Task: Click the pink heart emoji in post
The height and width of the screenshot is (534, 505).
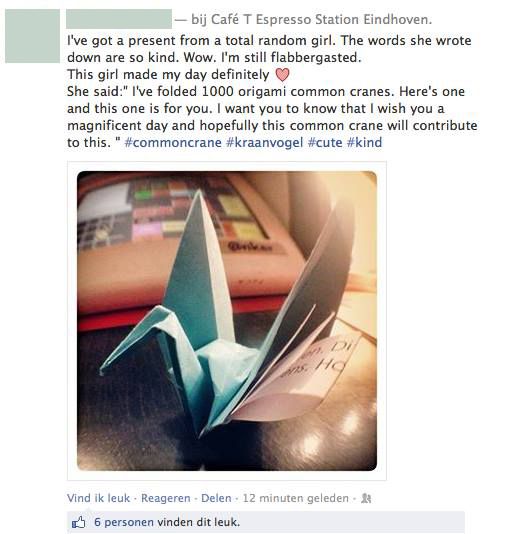Action: tap(282, 75)
